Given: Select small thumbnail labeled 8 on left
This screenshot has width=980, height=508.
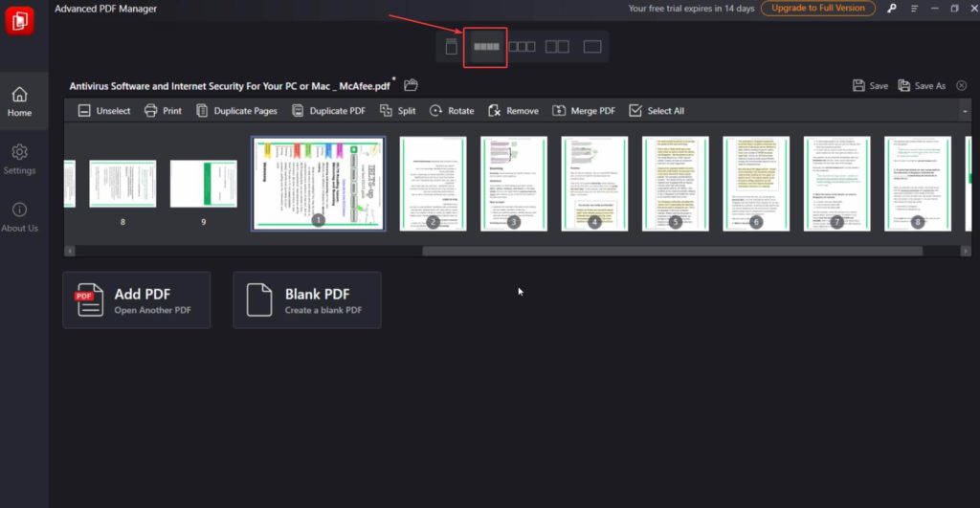Looking at the screenshot, I should [122, 184].
